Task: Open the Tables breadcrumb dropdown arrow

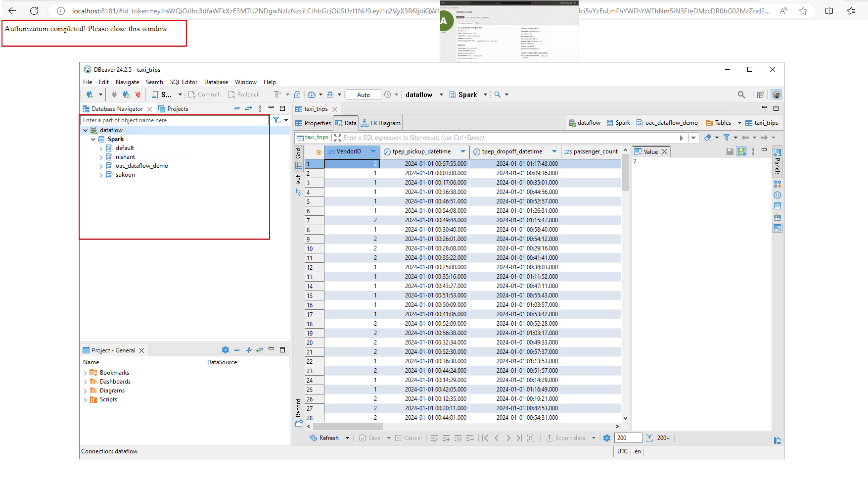Action: tap(739, 123)
